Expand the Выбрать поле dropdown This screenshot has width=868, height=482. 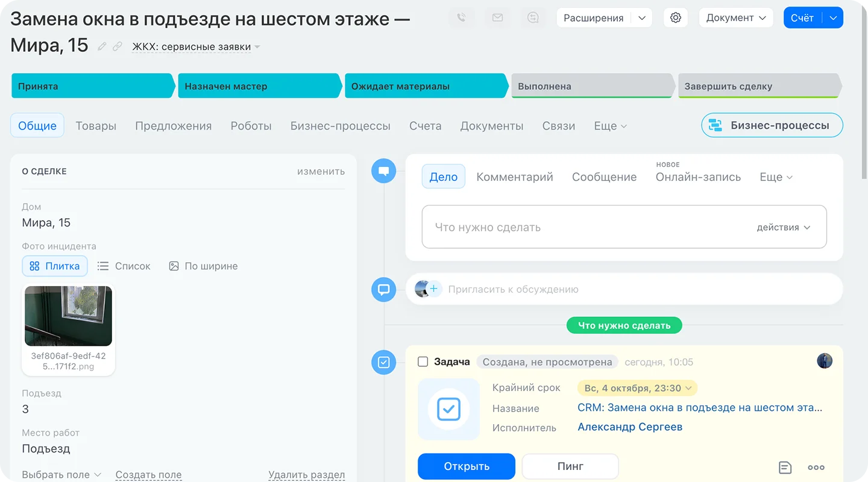pyautogui.click(x=61, y=475)
